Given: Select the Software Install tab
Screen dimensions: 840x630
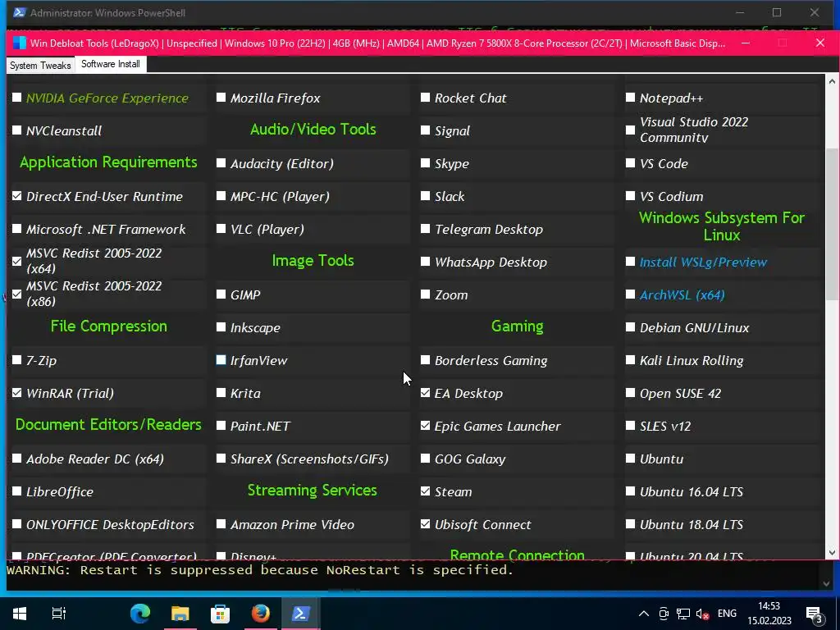Looking at the screenshot, I should [x=111, y=64].
